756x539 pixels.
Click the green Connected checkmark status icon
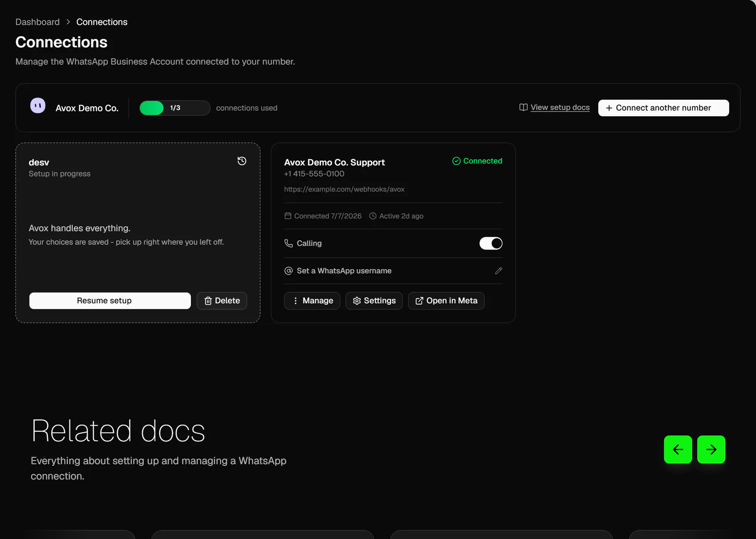click(x=456, y=161)
